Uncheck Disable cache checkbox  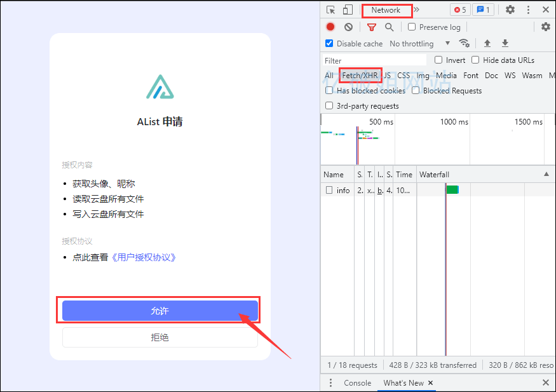(329, 43)
